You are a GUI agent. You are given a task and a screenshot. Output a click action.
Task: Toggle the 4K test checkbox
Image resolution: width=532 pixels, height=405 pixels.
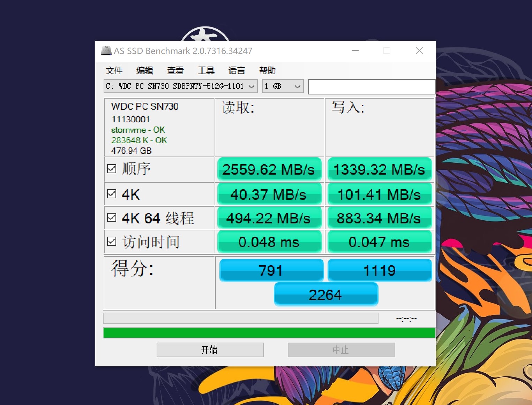112,194
